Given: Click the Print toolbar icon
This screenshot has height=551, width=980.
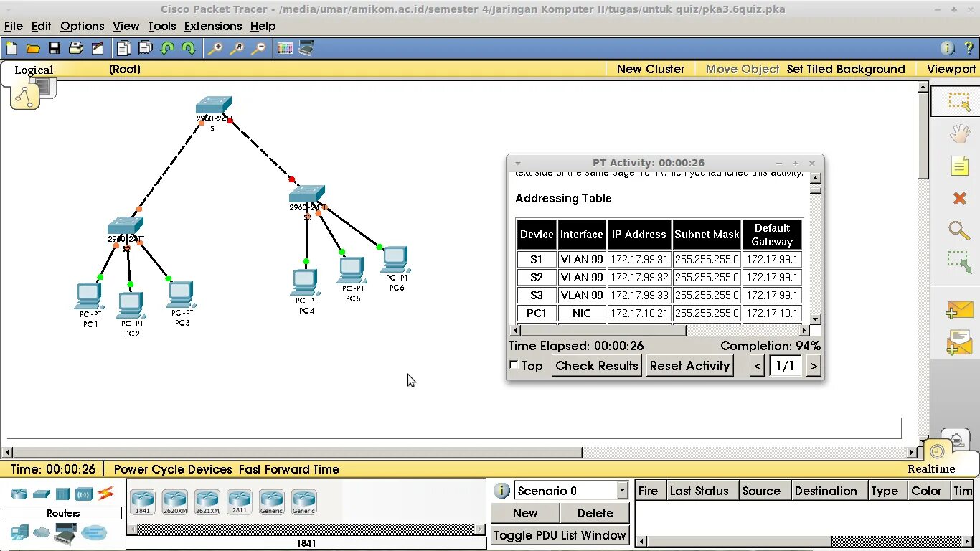Looking at the screenshot, I should click(76, 49).
